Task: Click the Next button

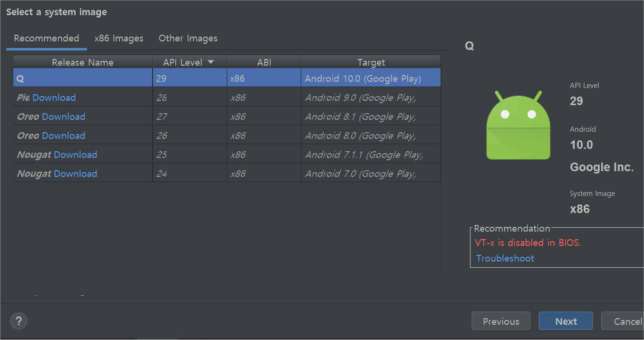Action: pos(566,321)
